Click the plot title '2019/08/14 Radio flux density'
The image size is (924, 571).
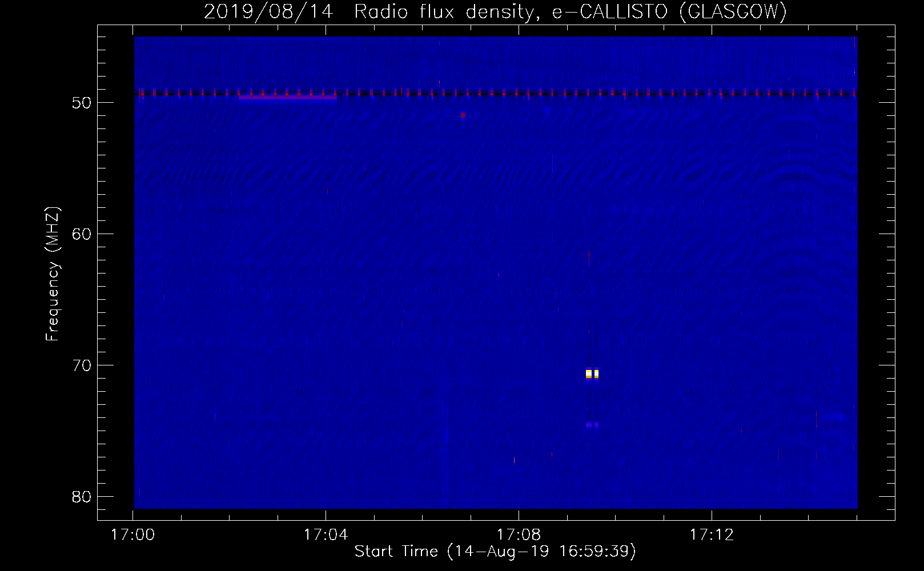point(495,11)
